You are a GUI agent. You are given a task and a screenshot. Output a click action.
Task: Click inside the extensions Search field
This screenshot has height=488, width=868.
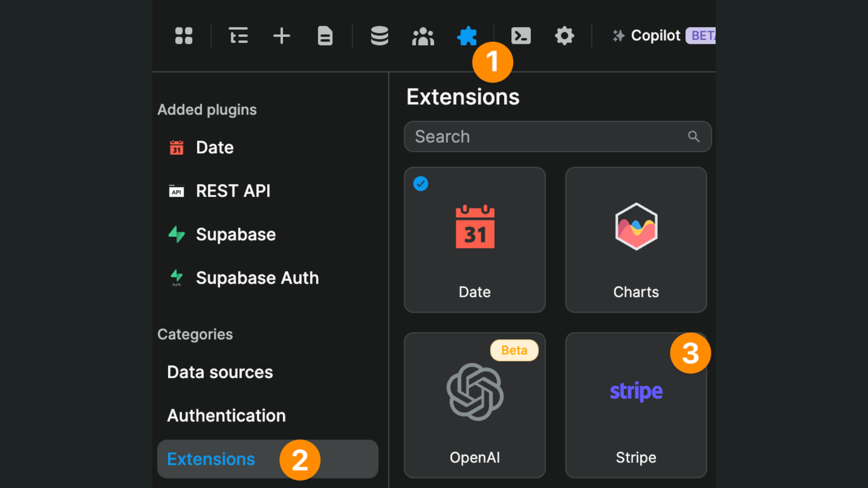click(x=520, y=136)
